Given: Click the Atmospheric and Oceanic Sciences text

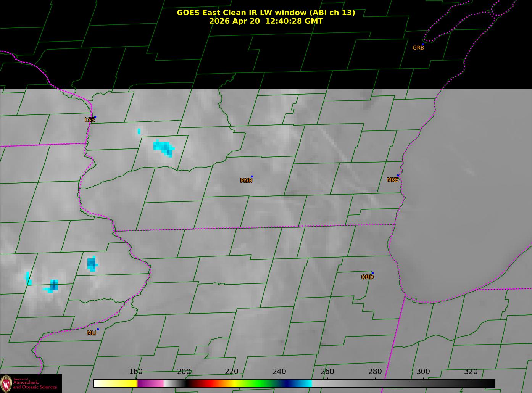Looking at the screenshot, I should pos(35,385).
